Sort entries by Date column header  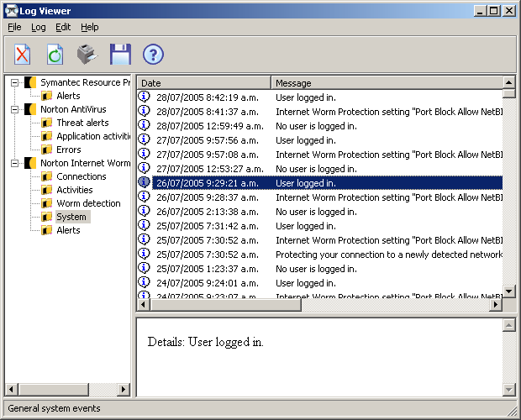(203, 83)
